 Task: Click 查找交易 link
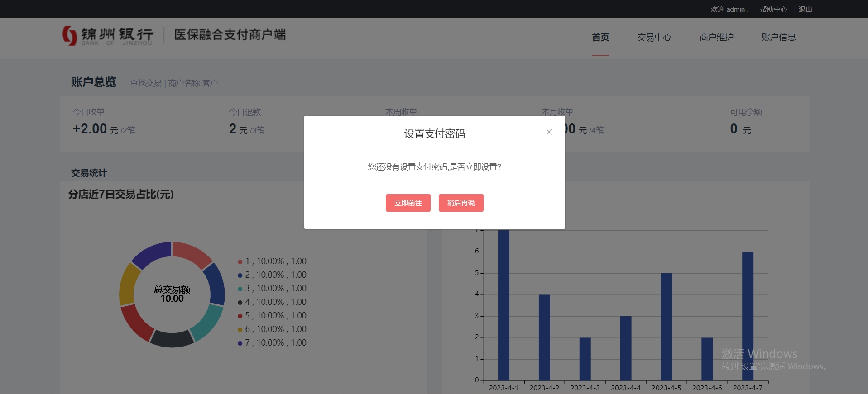(146, 83)
